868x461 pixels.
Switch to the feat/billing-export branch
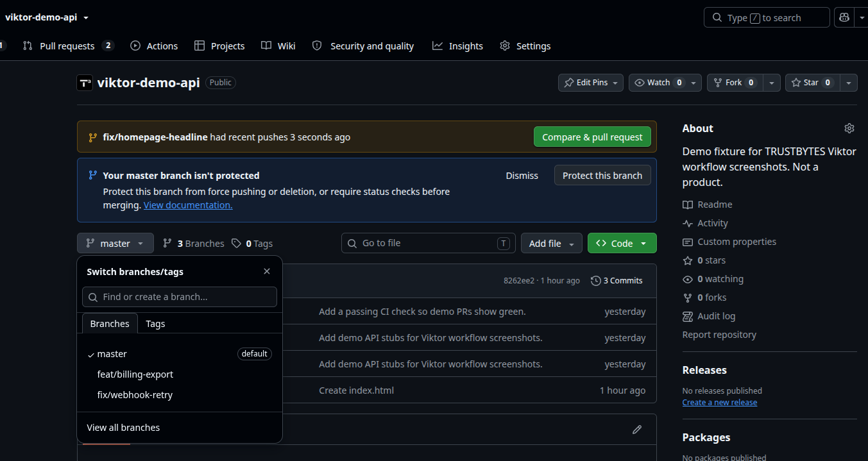[x=180, y=374]
